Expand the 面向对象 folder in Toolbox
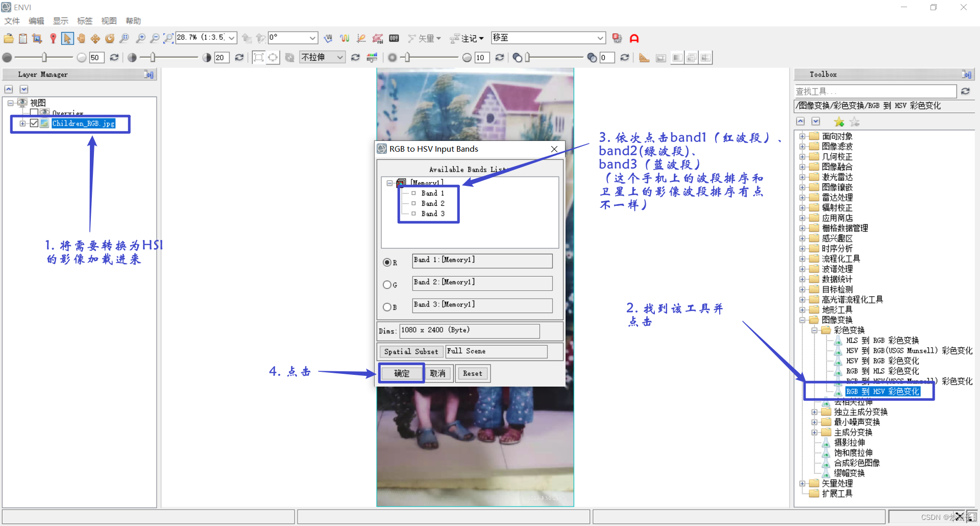Image resolution: width=980 pixels, height=526 pixels. pyautogui.click(x=802, y=136)
